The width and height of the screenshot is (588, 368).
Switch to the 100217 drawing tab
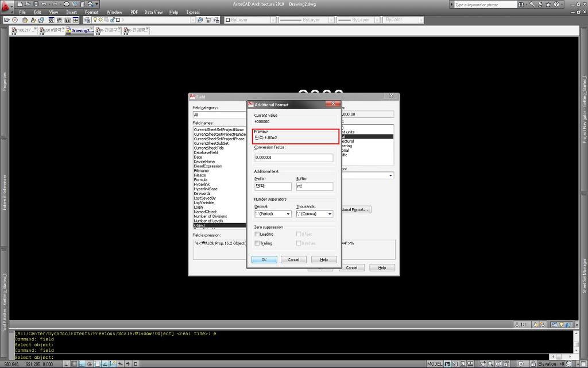(23, 30)
